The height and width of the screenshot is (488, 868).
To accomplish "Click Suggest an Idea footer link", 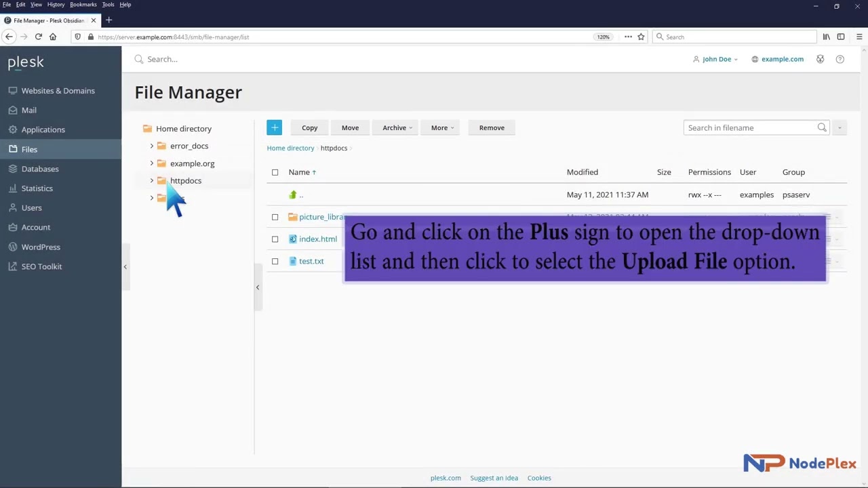I will click(494, 478).
